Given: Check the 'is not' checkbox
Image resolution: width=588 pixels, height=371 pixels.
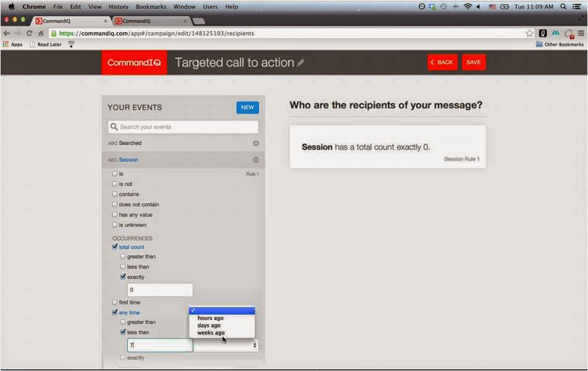Looking at the screenshot, I should click(114, 183).
